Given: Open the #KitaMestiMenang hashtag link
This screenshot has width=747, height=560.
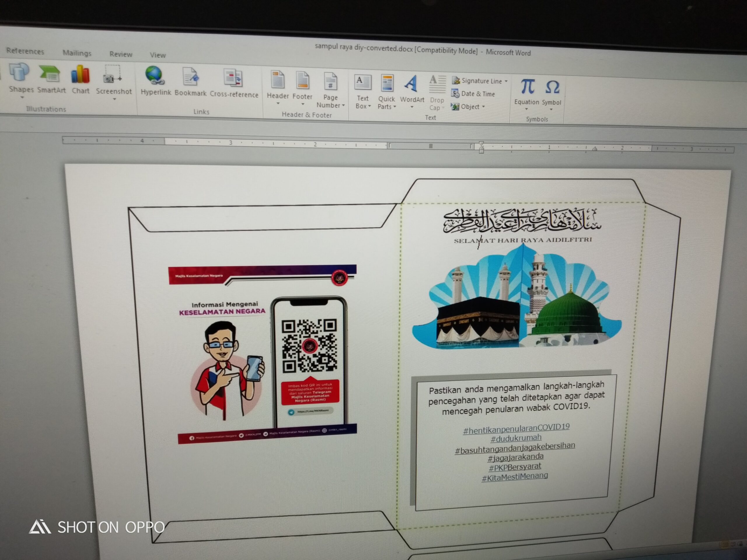Looking at the screenshot, I should (x=515, y=477).
